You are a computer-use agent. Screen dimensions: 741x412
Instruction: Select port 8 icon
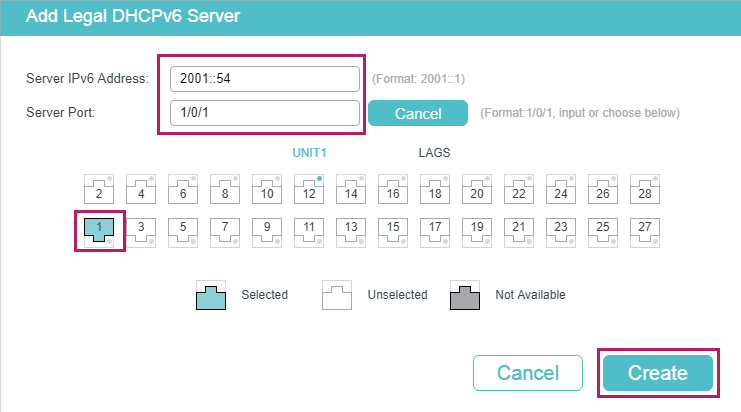click(x=225, y=189)
